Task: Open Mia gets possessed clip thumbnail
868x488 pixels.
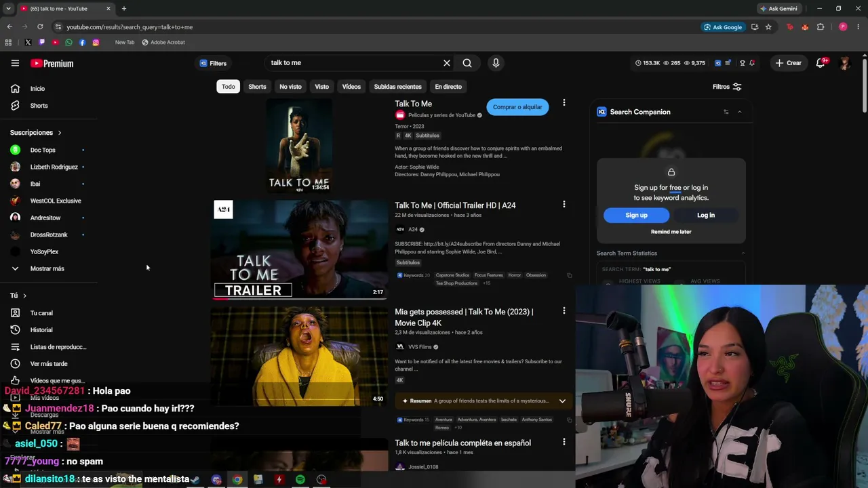Action: tap(300, 356)
